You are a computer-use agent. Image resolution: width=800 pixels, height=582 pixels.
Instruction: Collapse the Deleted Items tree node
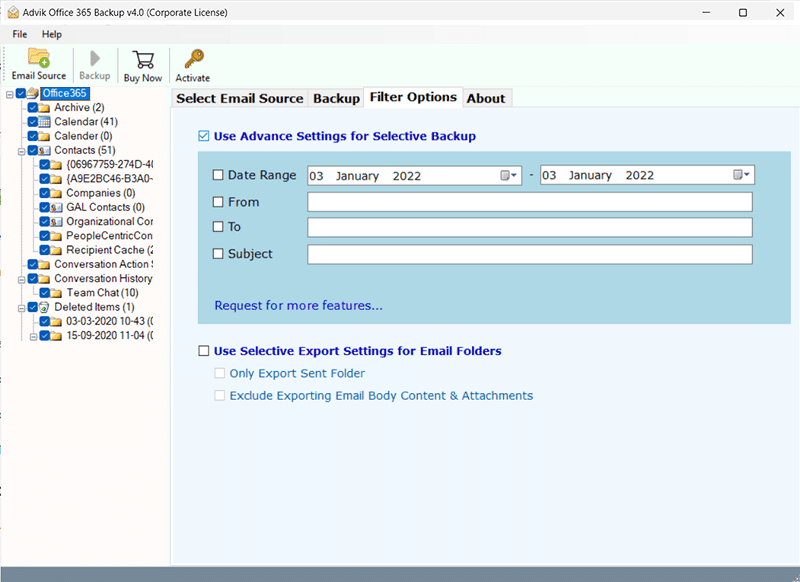(21, 308)
